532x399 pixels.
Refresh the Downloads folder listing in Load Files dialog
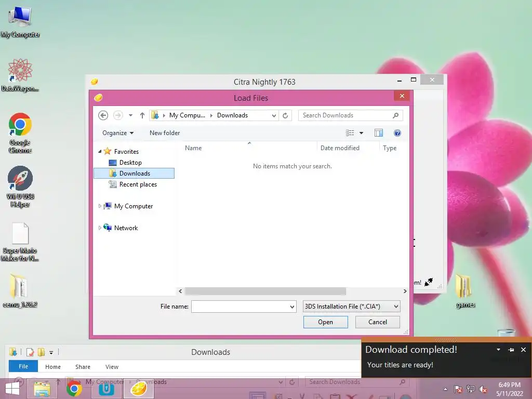click(x=285, y=115)
